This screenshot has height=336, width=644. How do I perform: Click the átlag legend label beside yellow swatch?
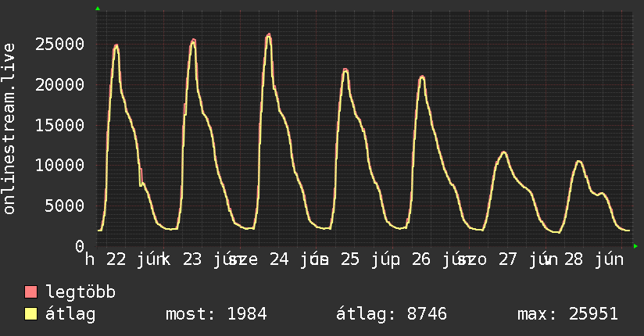[x=70, y=314]
